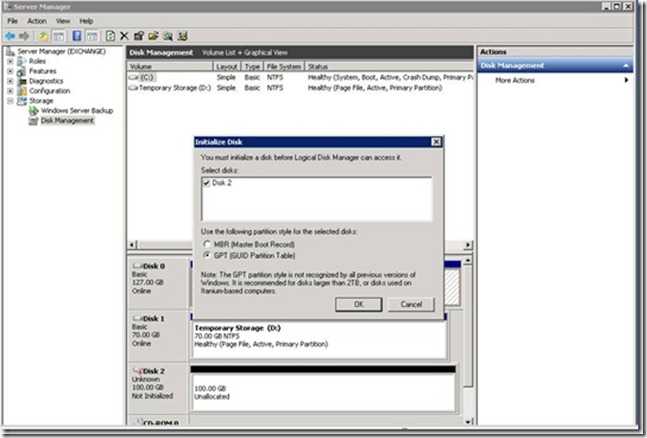Viewport: 647px width, 438px height.
Task: Click the Temporary Storage (D:) drive icon
Action: pyautogui.click(x=133, y=88)
